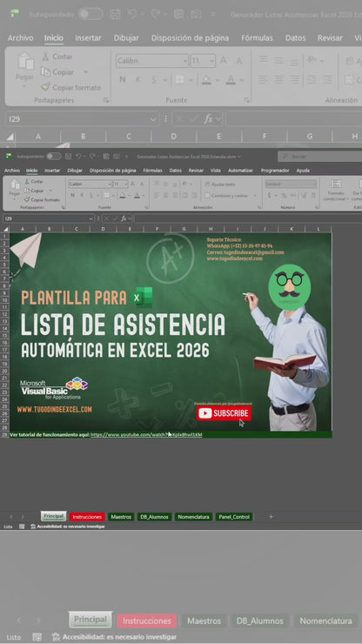Expand the font color dropdown arrow in enlarged ribbon
362x644 pixels.
point(243,80)
